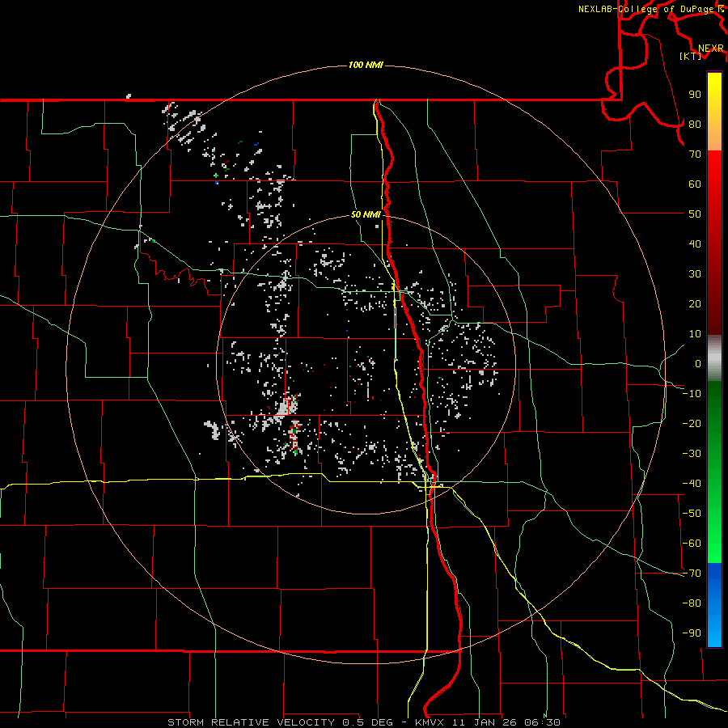Select the positive "20" scale value

tap(695, 304)
